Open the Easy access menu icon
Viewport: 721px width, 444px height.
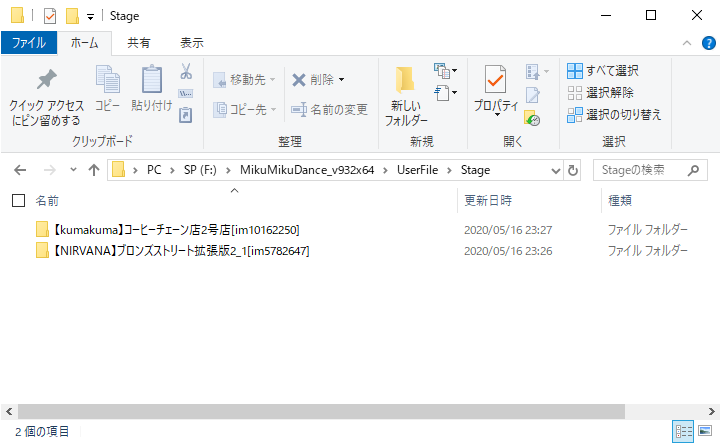tap(445, 93)
